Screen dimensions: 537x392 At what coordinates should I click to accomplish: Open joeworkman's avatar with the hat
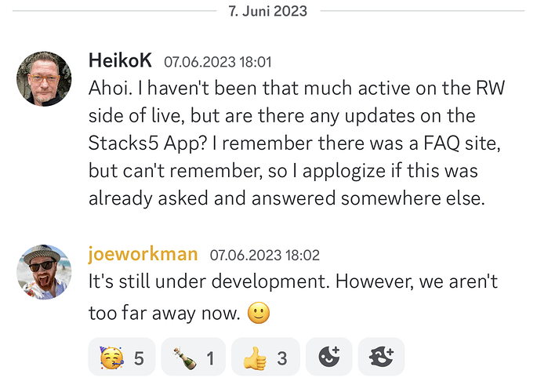(x=44, y=272)
